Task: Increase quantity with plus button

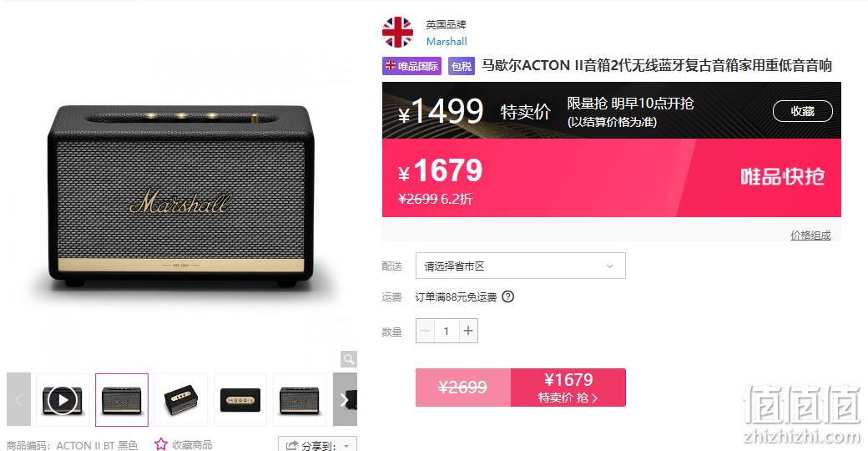Action: (468, 331)
